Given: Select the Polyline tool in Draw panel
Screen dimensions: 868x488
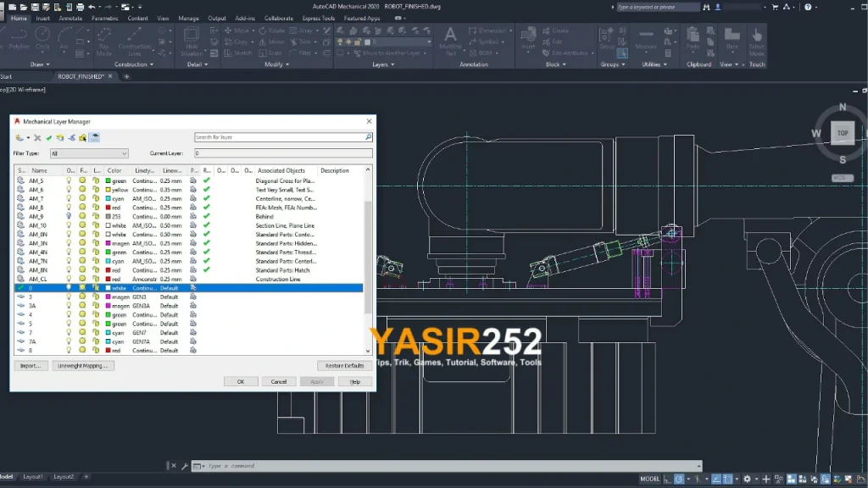Looking at the screenshot, I should (x=19, y=39).
